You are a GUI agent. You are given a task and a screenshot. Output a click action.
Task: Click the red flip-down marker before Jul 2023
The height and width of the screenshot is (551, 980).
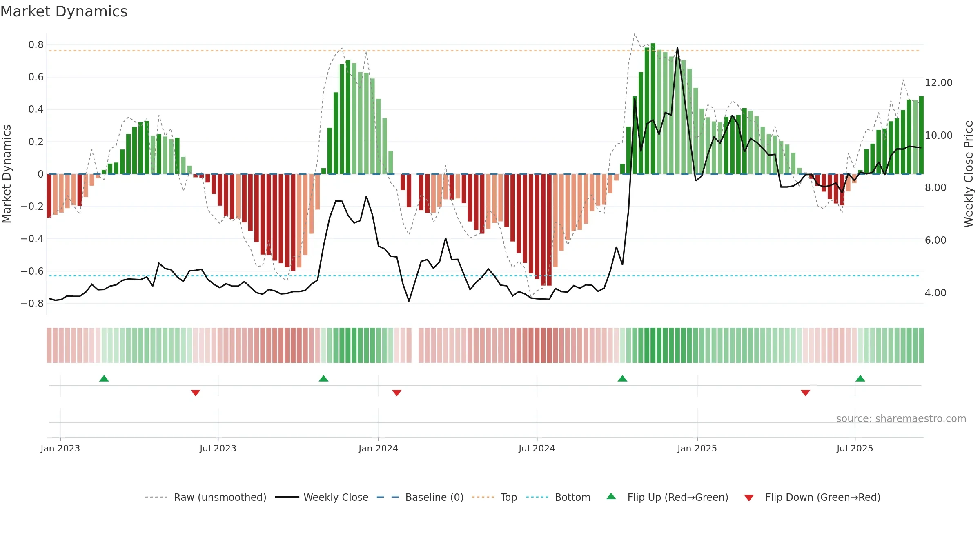(196, 393)
